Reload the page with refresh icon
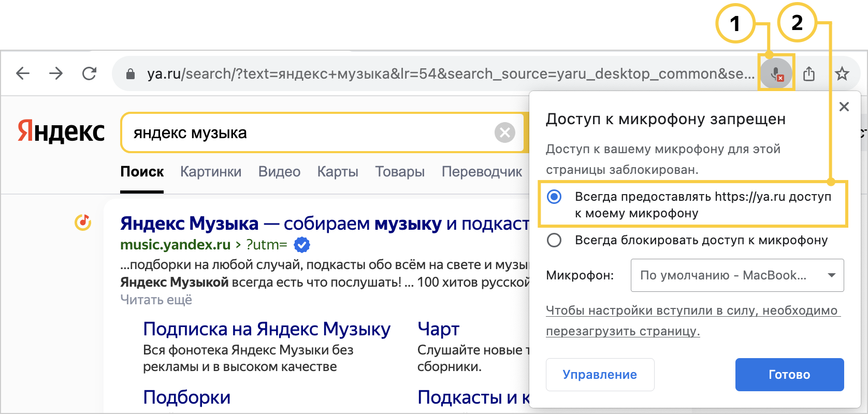 [x=90, y=73]
